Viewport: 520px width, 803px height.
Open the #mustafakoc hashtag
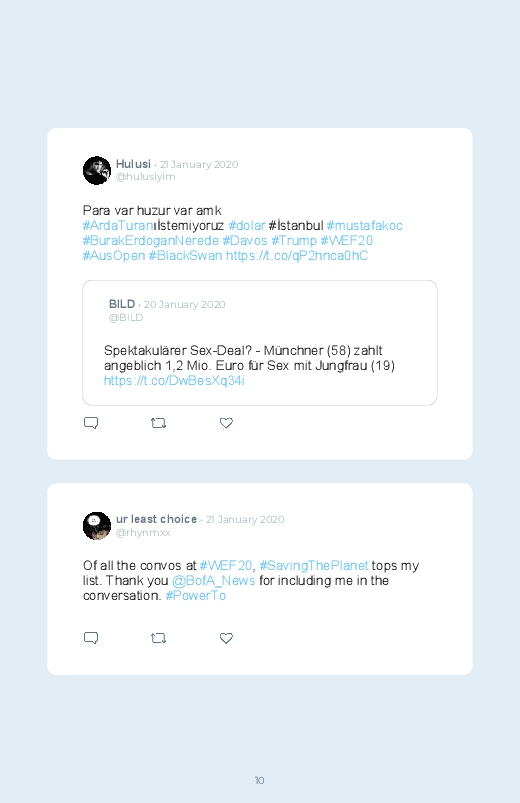(365, 226)
